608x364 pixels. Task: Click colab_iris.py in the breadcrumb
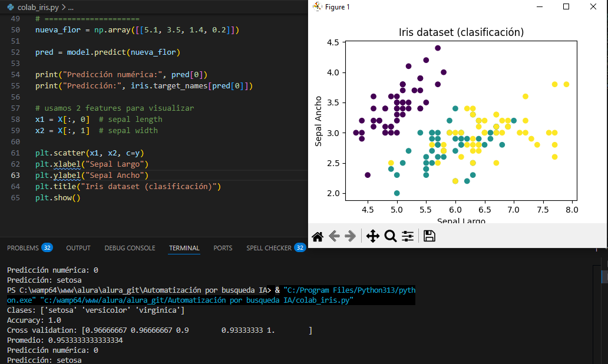click(x=38, y=8)
